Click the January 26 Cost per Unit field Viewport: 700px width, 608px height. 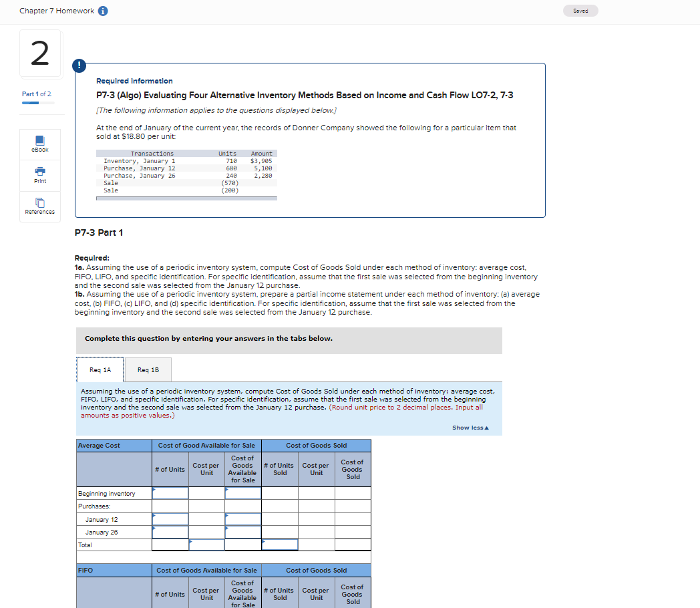[x=206, y=532]
